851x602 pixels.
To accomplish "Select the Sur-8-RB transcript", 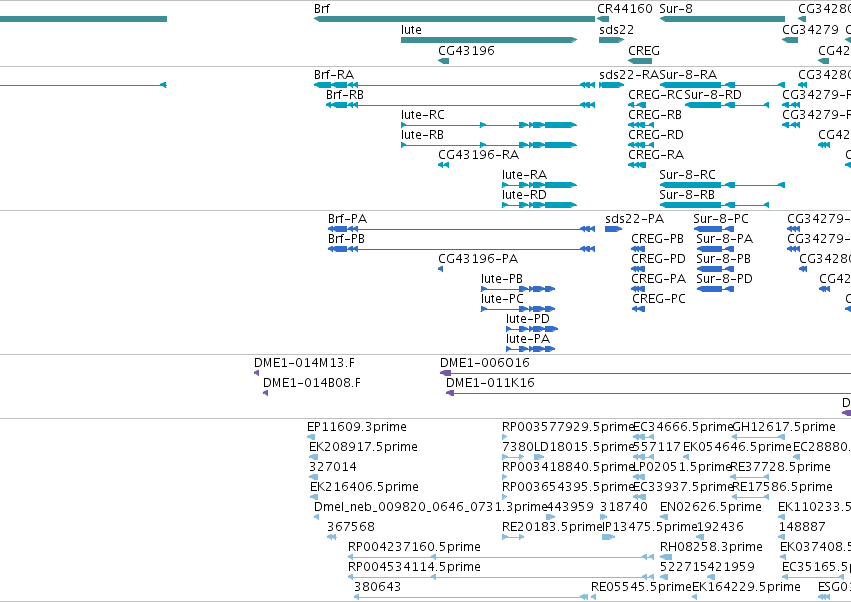I will click(714, 205).
